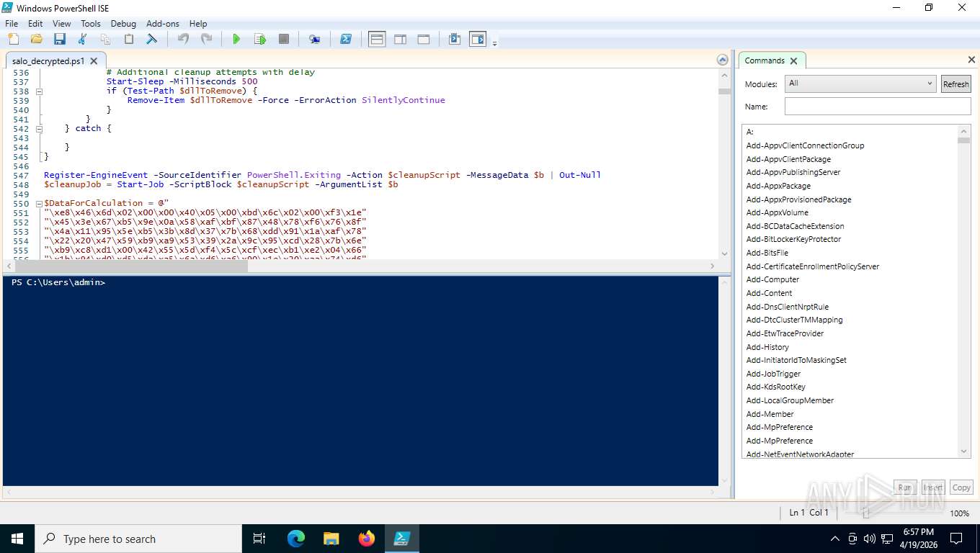This screenshot has width=980, height=553.
Task: Show script pane maximized layout
Action: pyautogui.click(x=424, y=39)
